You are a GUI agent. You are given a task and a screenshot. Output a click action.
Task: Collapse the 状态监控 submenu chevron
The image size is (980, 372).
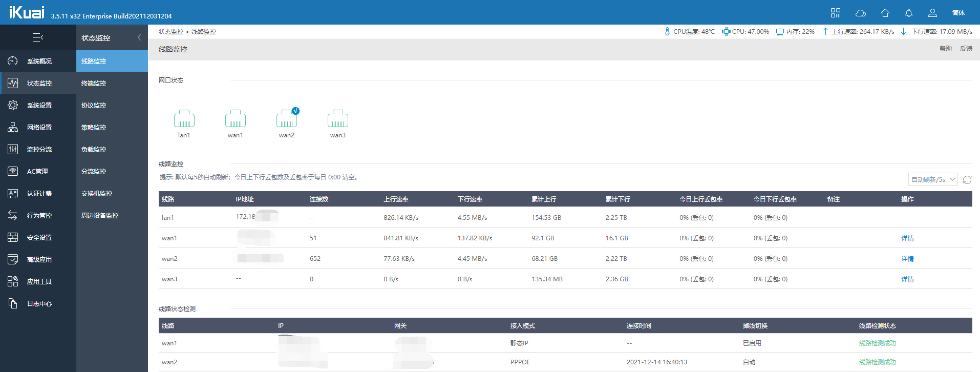pyautogui.click(x=139, y=37)
